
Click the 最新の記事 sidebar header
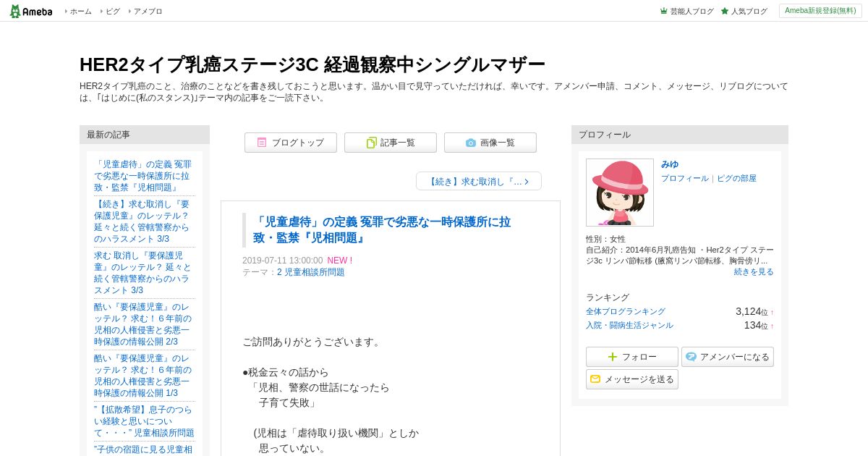click(145, 135)
